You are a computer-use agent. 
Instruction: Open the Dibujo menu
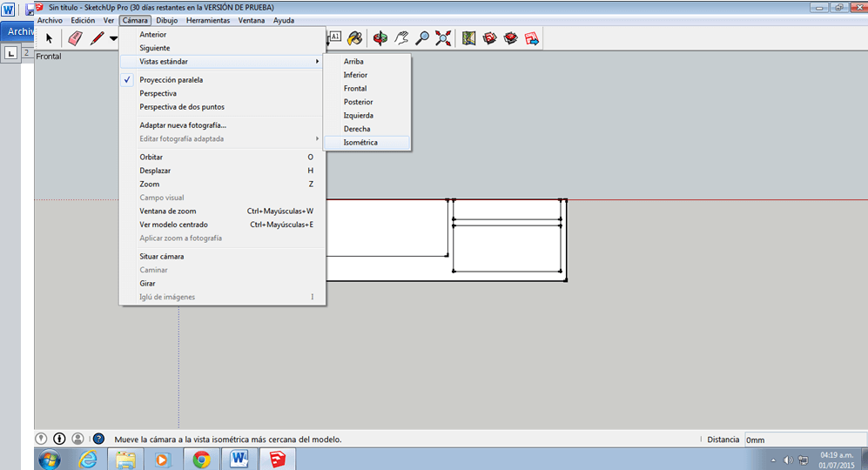[166, 21]
